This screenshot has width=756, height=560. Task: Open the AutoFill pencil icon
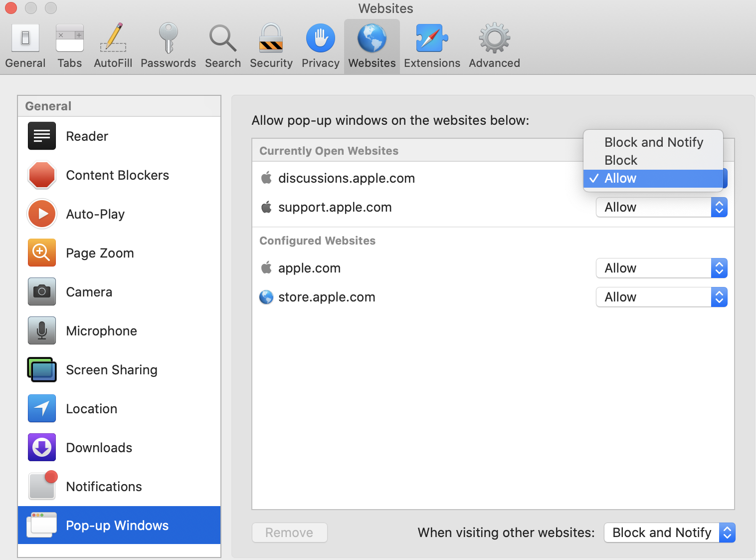click(x=113, y=38)
